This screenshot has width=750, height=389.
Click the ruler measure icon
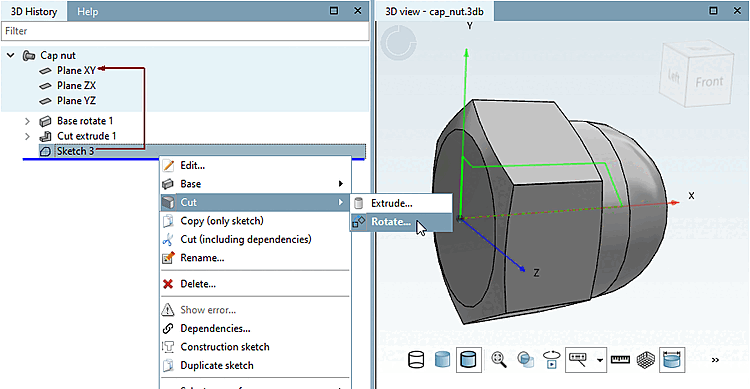tap(620, 360)
